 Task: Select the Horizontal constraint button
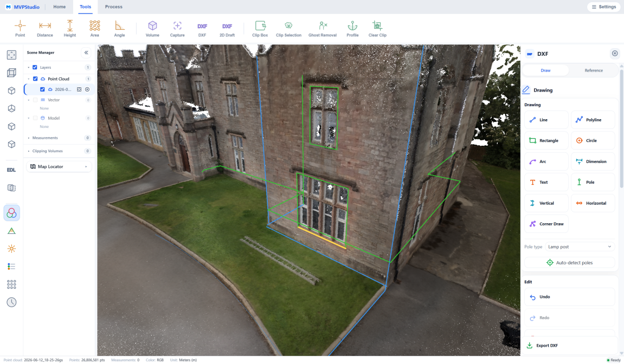pyautogui.click(x=593, y=203)
